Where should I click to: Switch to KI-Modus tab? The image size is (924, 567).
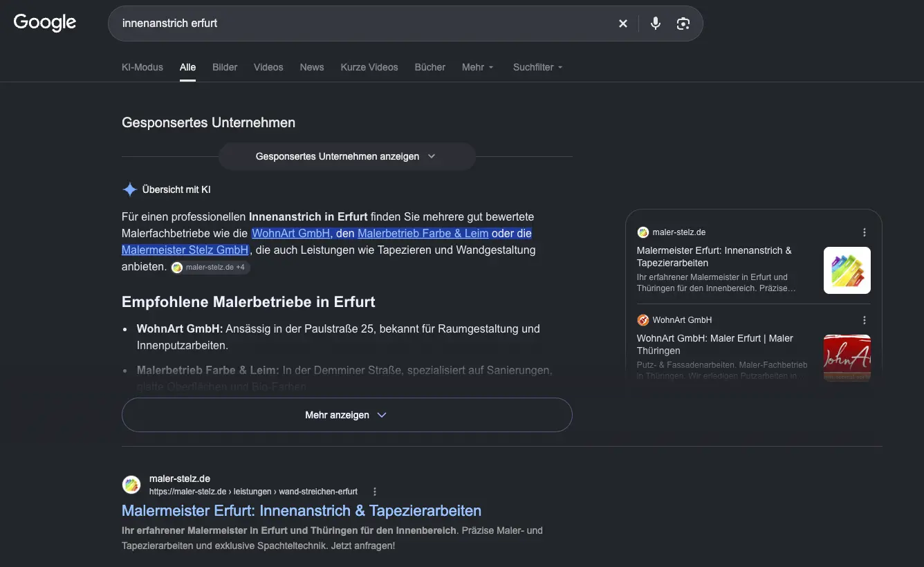(x=142, y=67)
